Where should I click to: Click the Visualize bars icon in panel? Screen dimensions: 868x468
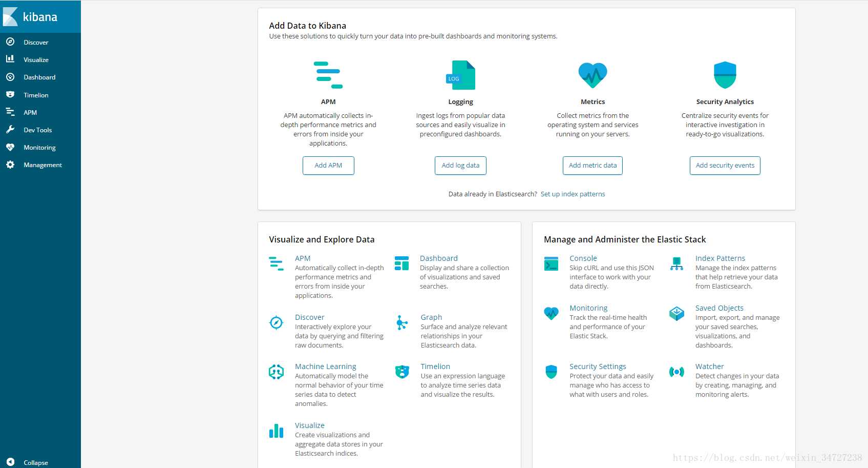pos(276,431)
